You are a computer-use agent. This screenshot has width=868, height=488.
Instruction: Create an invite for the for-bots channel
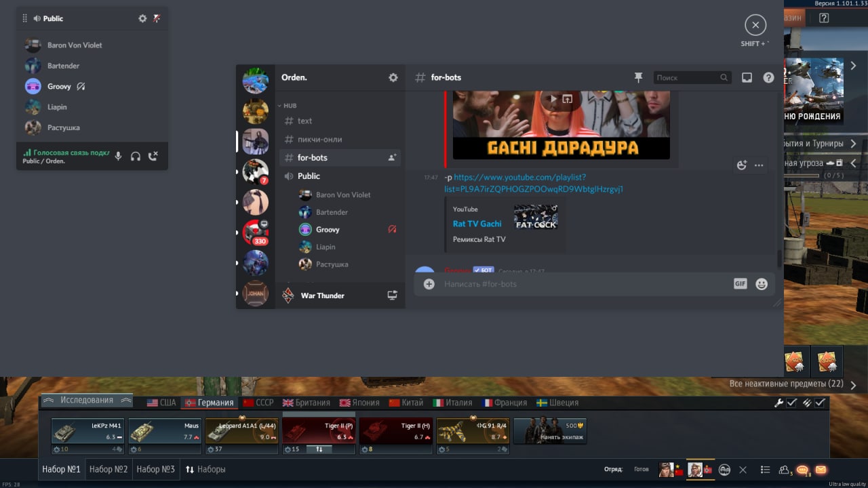pos(391,157)
